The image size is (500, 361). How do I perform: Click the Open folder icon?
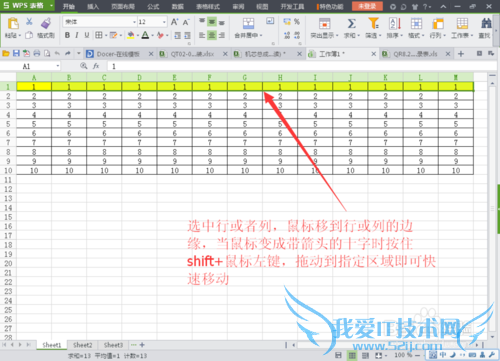coord(6,53)
